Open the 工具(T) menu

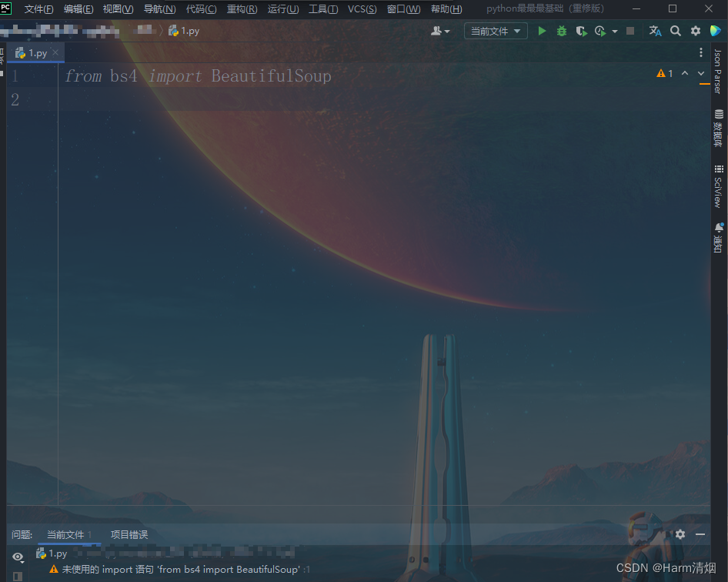(x=323, y=9)
